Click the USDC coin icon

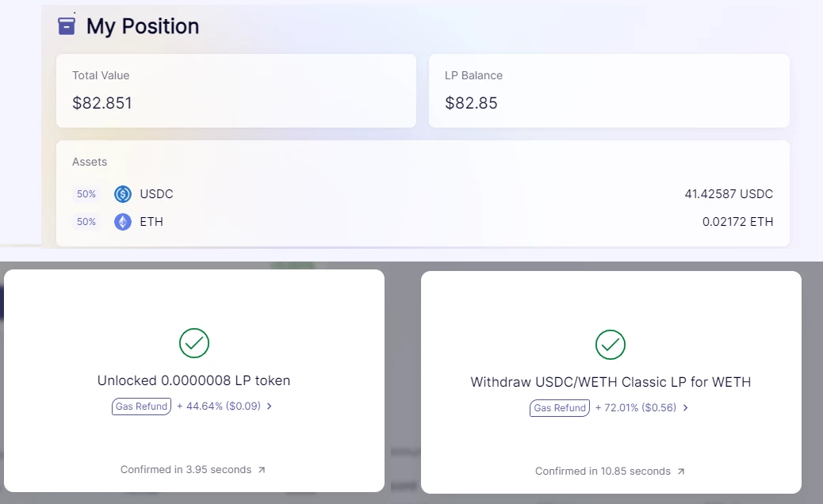coord(123,194)
